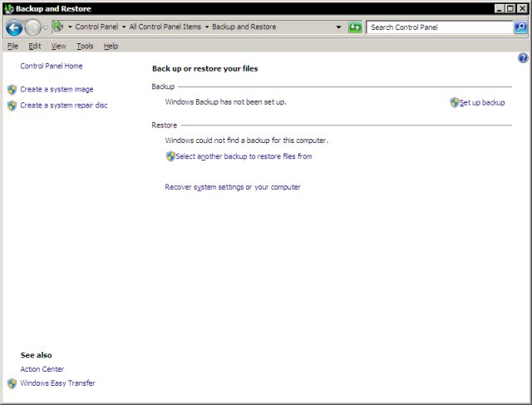Click shield icon beside Create a system repair disc

[x=12, y=106]
